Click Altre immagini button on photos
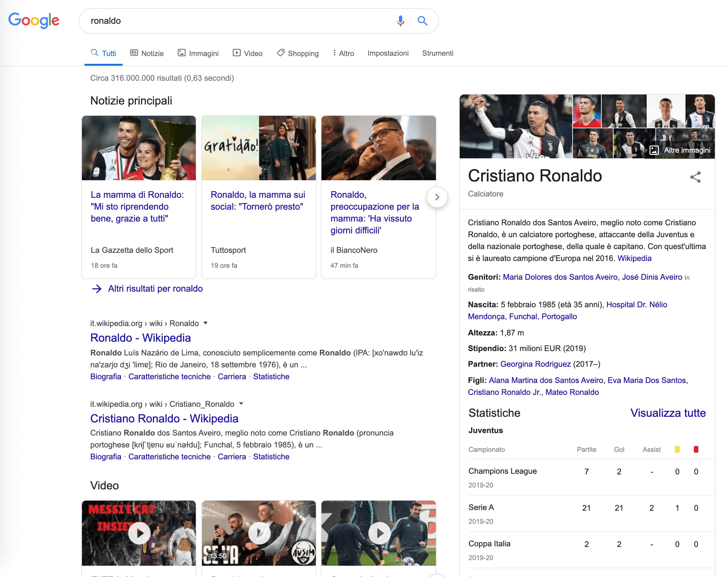 (x=680, y=150)
